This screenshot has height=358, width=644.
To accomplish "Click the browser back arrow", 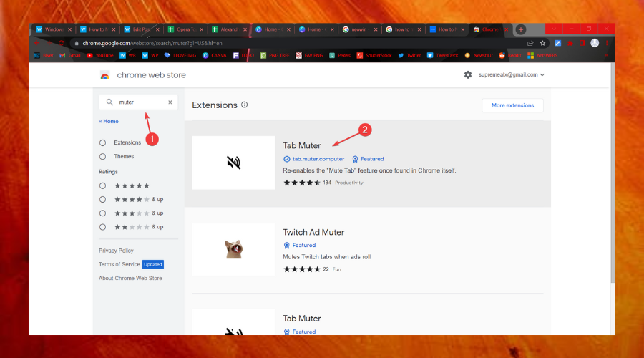I will (37, 43).
